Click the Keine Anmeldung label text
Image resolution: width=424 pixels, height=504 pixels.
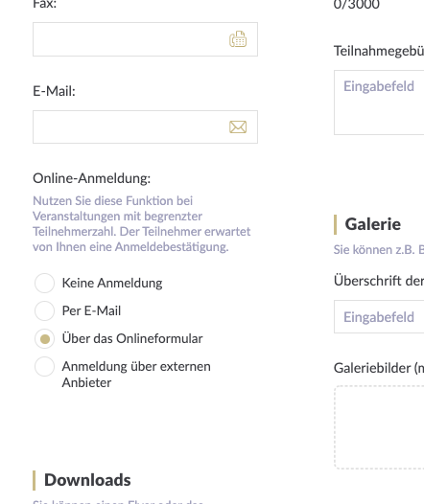pyautogui.click(x=112, y=284)
